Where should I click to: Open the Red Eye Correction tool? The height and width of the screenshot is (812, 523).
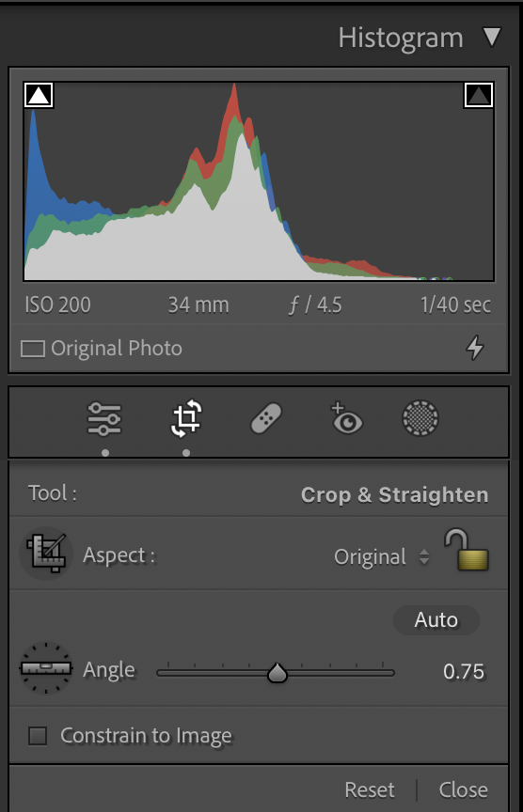(346, 418)
